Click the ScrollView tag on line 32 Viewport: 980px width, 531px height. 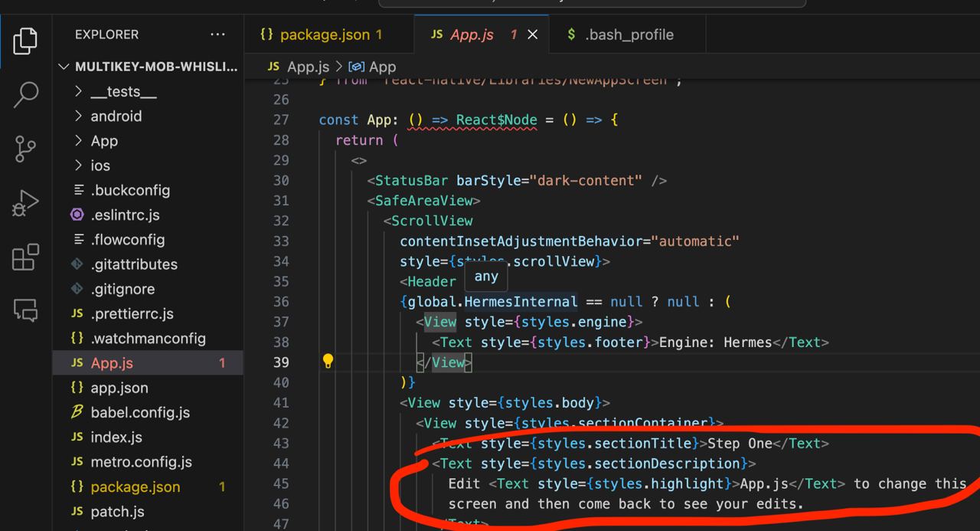pos(432,221)
